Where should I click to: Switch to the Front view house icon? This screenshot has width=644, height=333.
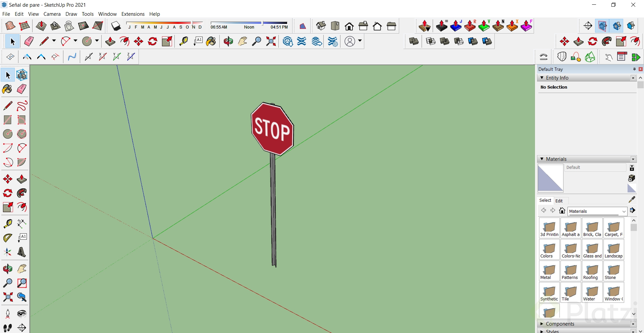349,26
